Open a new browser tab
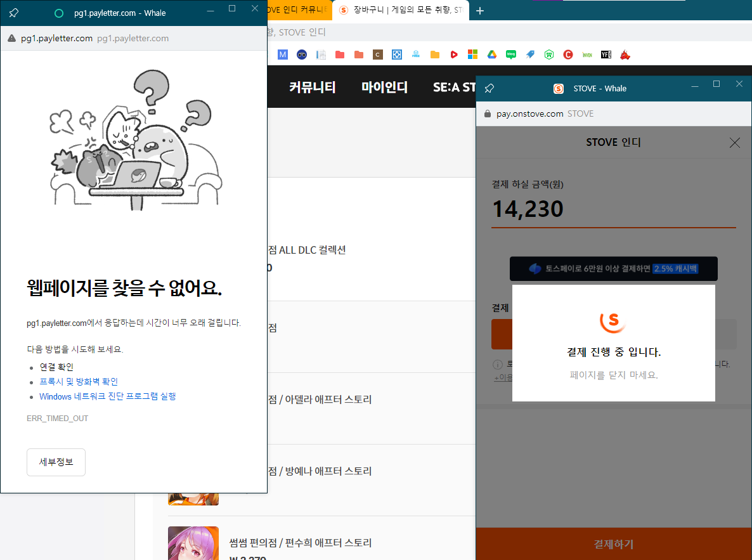The image size is (752, 560). pos(480,11)
